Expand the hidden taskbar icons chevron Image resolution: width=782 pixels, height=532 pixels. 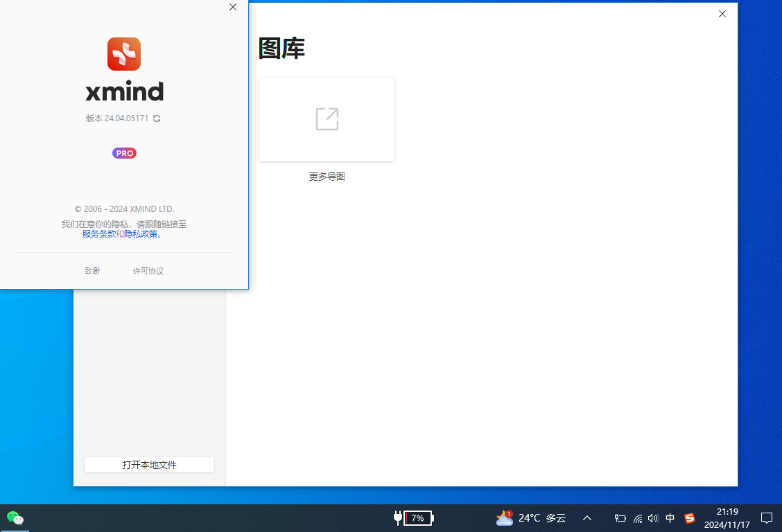pos(586,517)
